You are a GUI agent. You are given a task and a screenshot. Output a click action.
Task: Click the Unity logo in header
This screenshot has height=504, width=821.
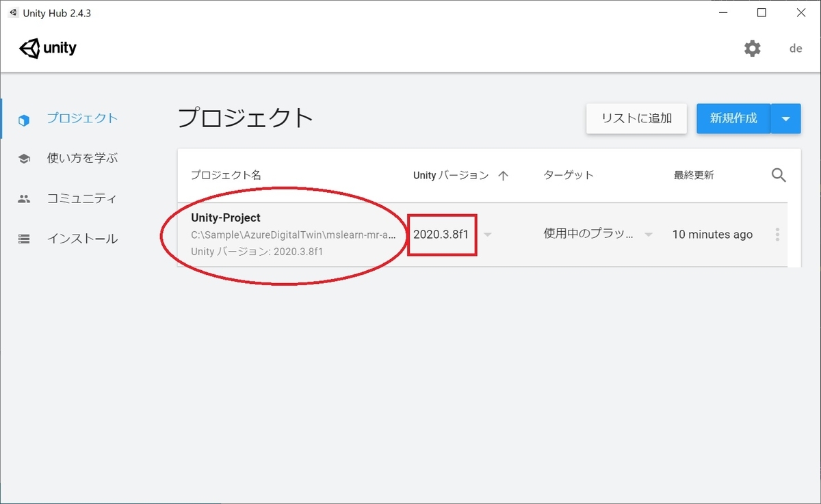point(48,49)
